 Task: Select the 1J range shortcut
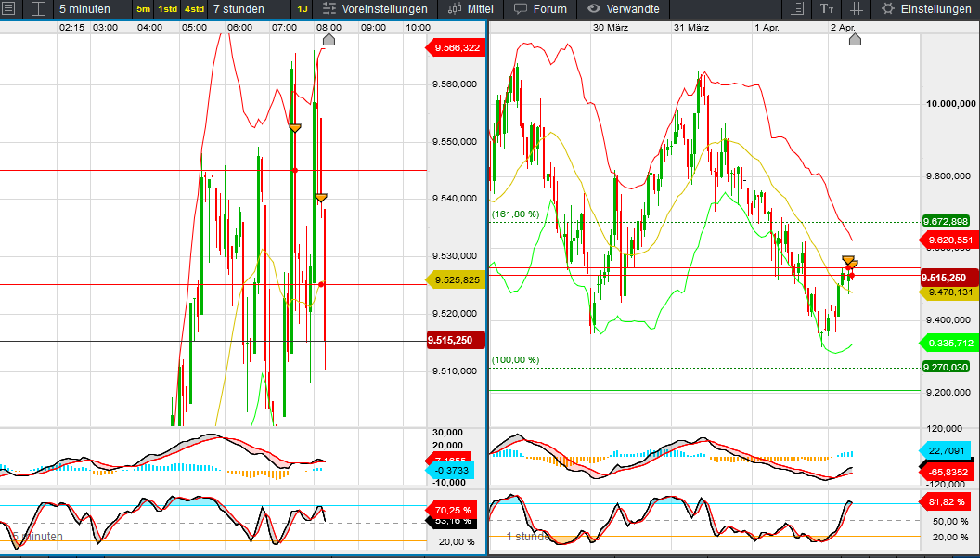303,8
